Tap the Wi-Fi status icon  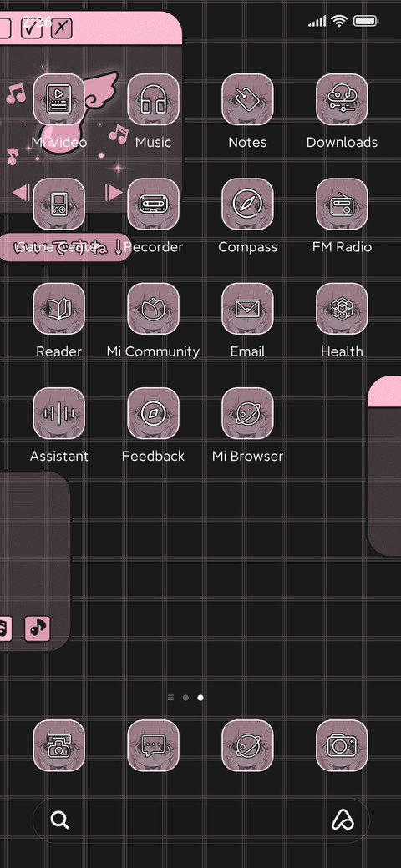pyautogui.click(x=339, y=21)
